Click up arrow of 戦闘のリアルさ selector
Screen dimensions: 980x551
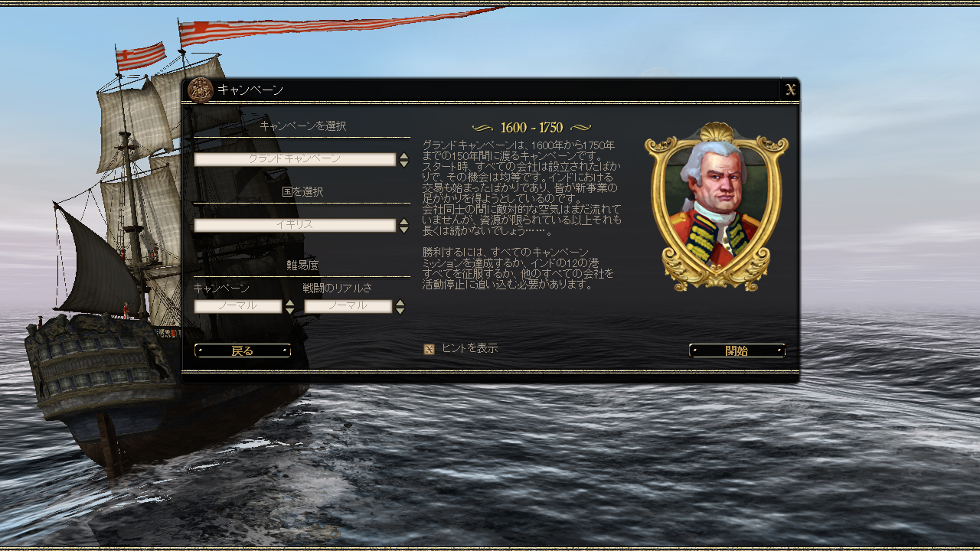pyautogui.click(x=400, y=302)
